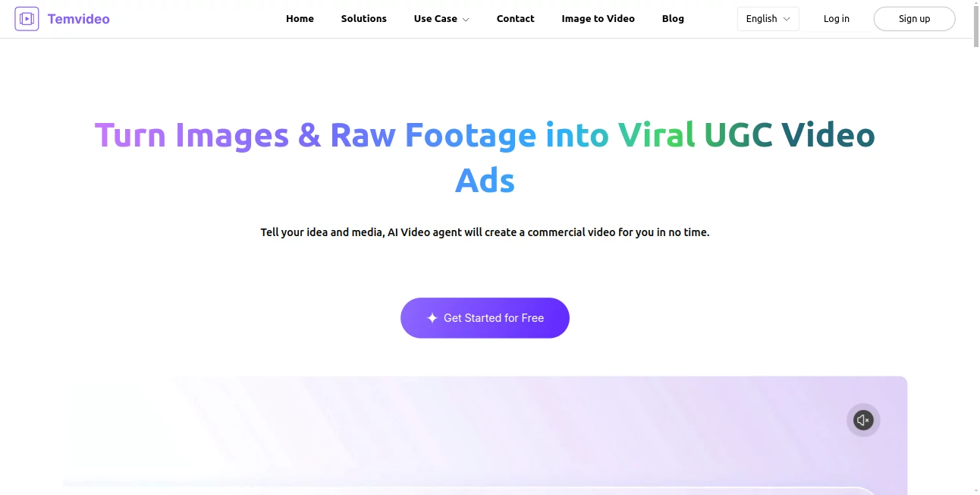The image size is (980, 495).
Task: Click the Log in link
Action: tap(836, 19)
